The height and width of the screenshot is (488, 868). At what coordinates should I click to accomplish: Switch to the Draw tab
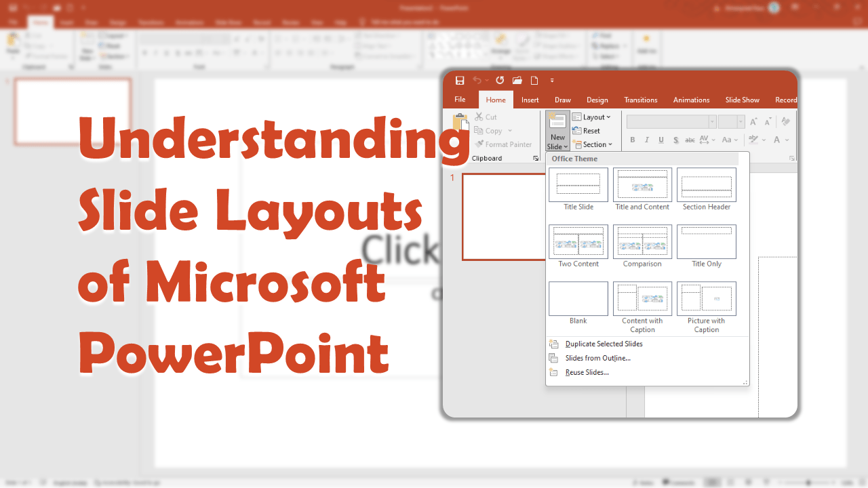tap(563, 100)
